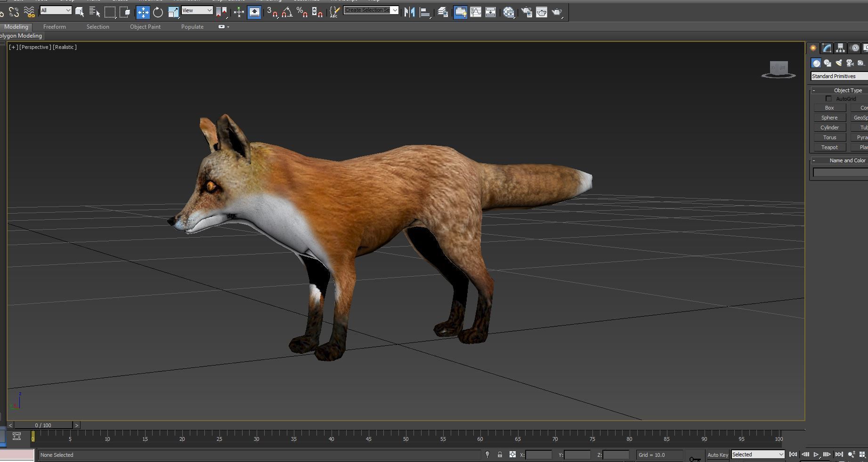Activate the Select and Move tool

pyautogui.click(x=143, y=12)
